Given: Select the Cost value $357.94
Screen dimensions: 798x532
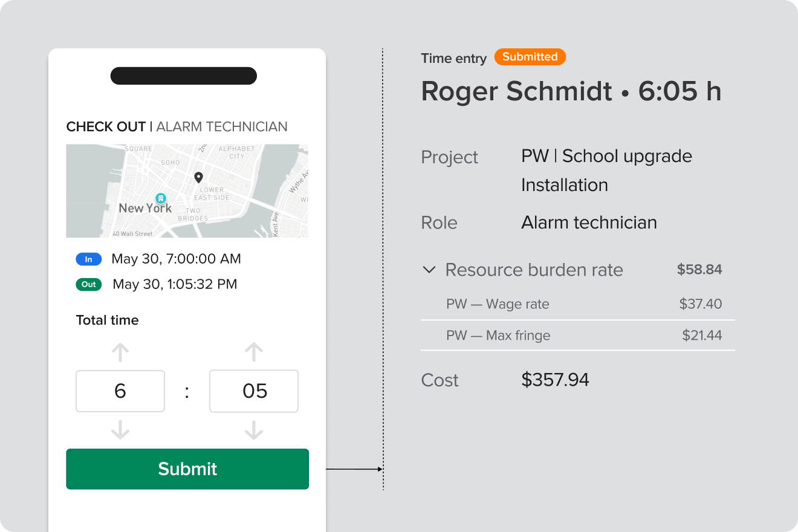Looking at the screenshot, I should [x=555, y=380].
